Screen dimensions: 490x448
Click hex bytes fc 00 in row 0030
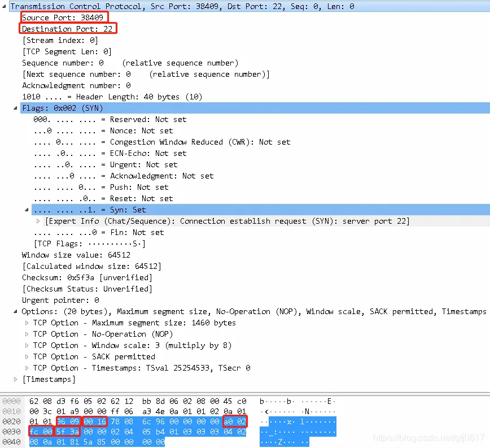(41, 432)
